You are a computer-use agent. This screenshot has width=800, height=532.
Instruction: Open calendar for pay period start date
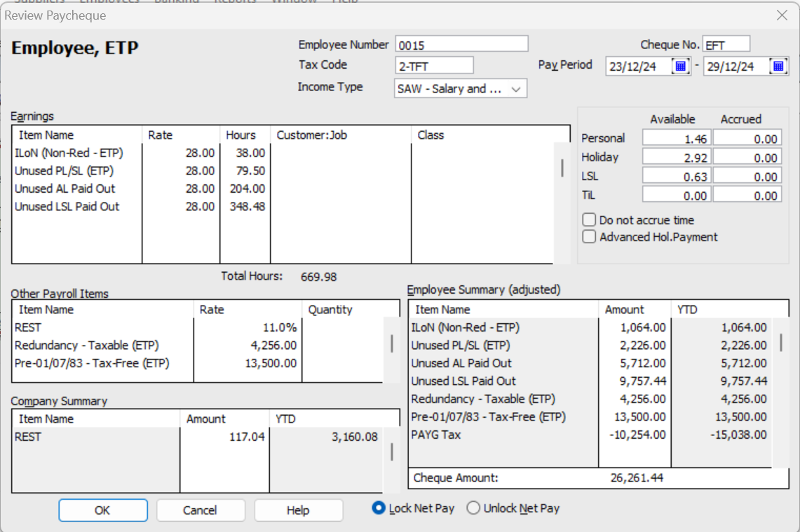[681, 67]
